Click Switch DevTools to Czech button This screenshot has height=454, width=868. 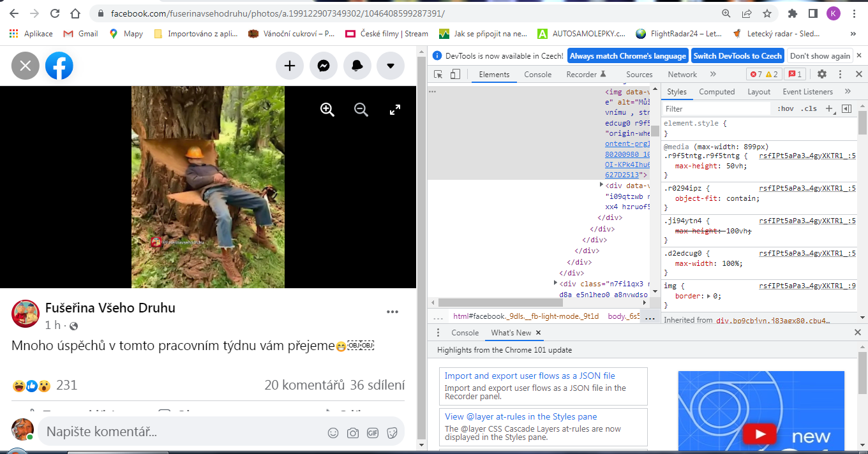point(737,56)
